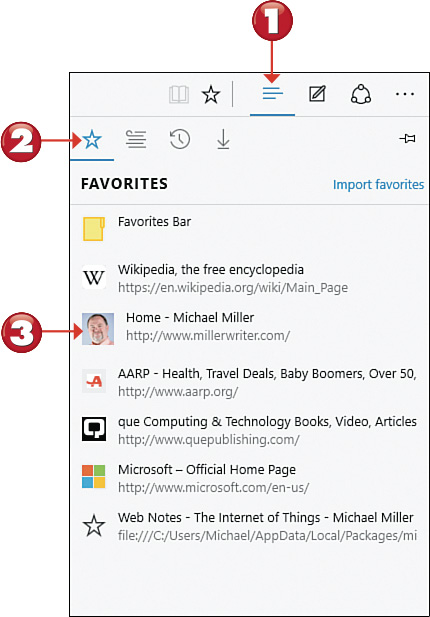This screenshot has height=617, width=430.
Task: Open the Downloads arrow tab
Action: [x=223, y=140]
